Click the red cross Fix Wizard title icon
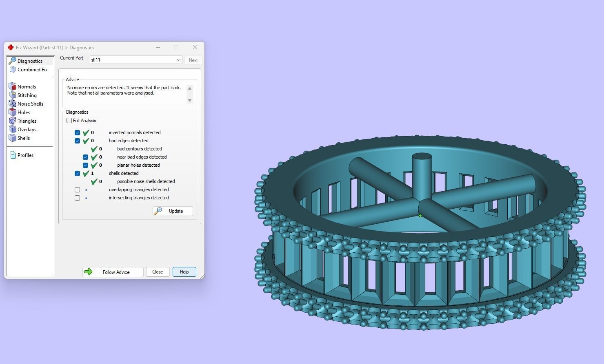The image size is (604, 364). point(11,48)
